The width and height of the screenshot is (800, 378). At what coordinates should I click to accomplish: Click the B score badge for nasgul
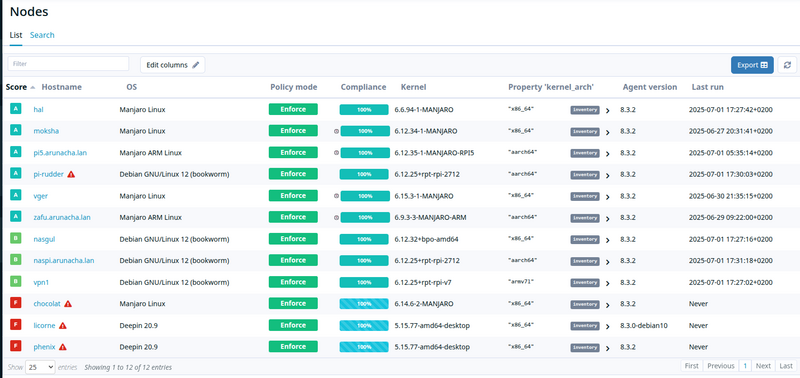point(15,239)
